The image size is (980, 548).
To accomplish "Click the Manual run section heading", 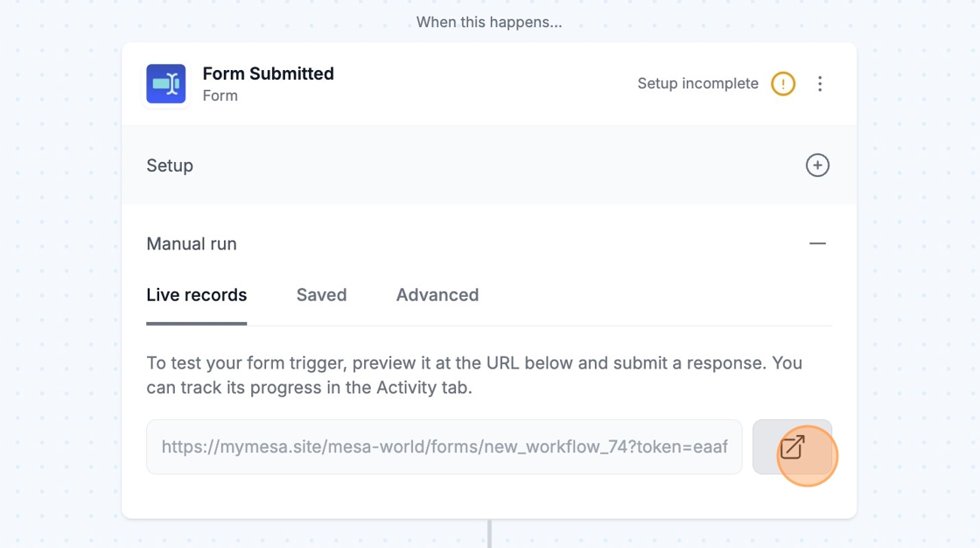I will [x=192, y=244].
